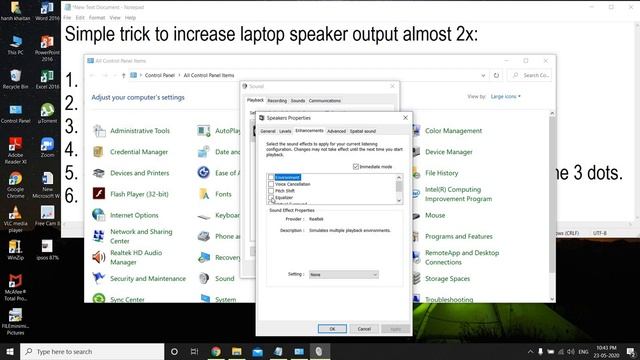
Task: Click Cancel in Speakers Properties
Action: [364, 329]
